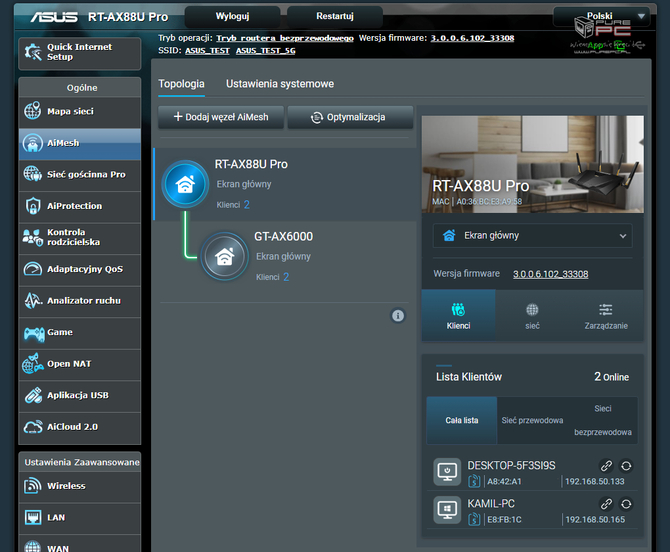Click the Wyloguj button

[232, 16]
